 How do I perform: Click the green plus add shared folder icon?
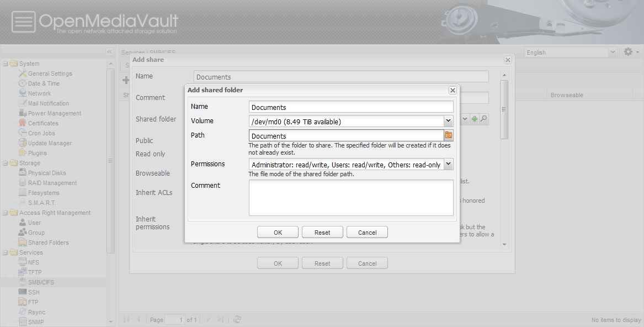pos(475,119)
